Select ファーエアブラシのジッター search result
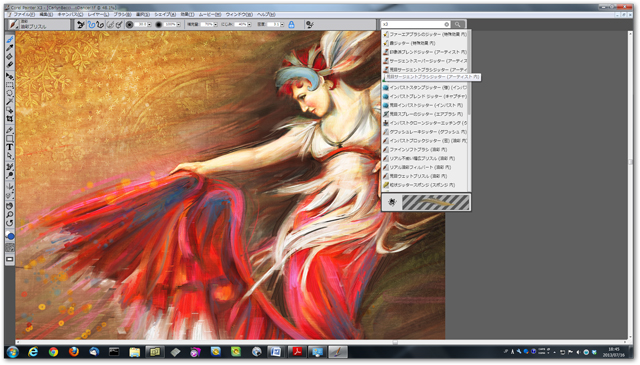Image resolution: width=640 pixels, height=365 pixels. (x=425, y=34)
